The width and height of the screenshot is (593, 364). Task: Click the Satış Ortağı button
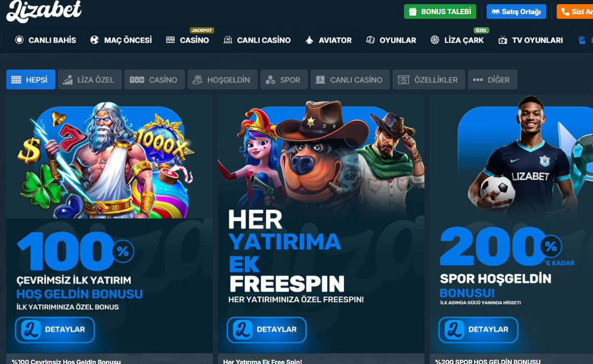[x=516, y=12]
